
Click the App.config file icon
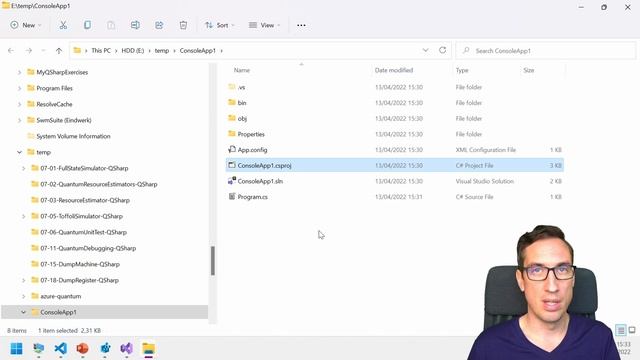[232, 149]
